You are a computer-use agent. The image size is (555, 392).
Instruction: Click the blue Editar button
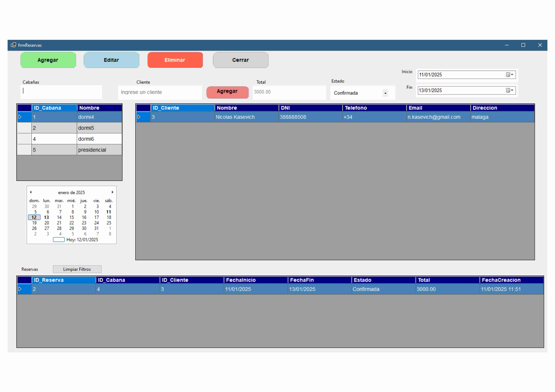(x=111, y=60)
